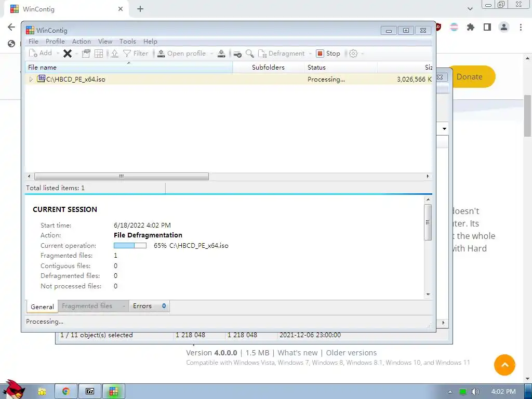Click the Defragment toolbar button

(282, 54)
